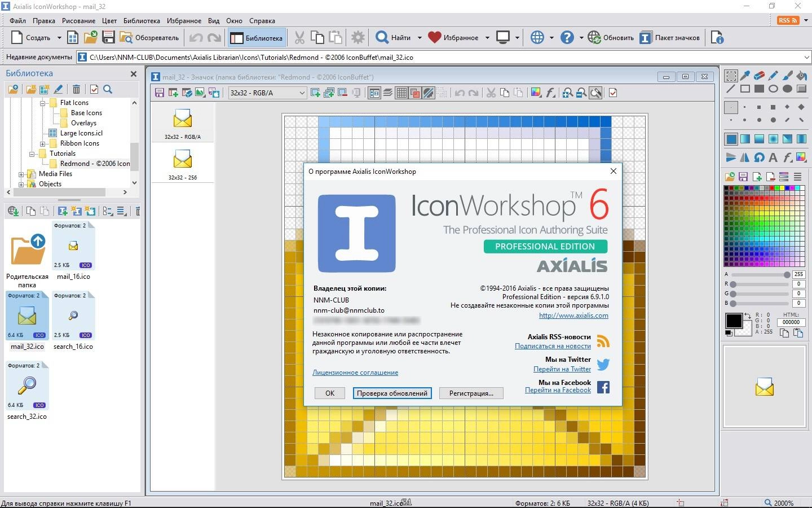Click scissors cut icon in main toolbar
Image resolution: width=812 pixels, height=508 pixels.
click(x=299, y=38)
